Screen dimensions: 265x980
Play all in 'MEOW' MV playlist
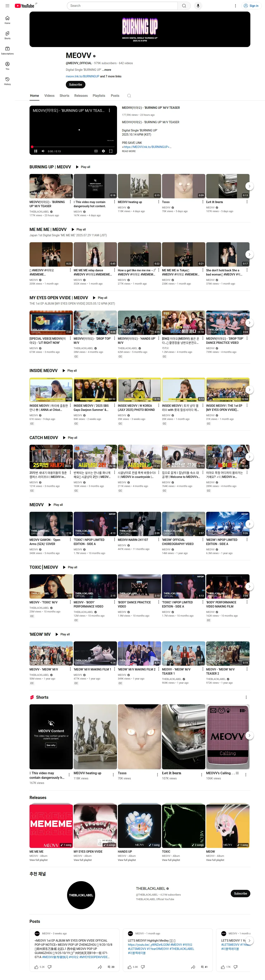63,634
